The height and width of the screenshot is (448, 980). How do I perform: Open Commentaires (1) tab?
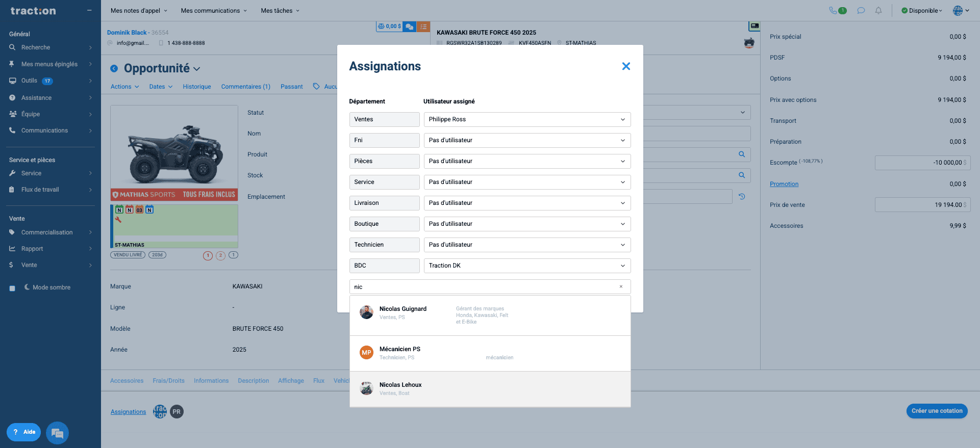coord(246,87)
